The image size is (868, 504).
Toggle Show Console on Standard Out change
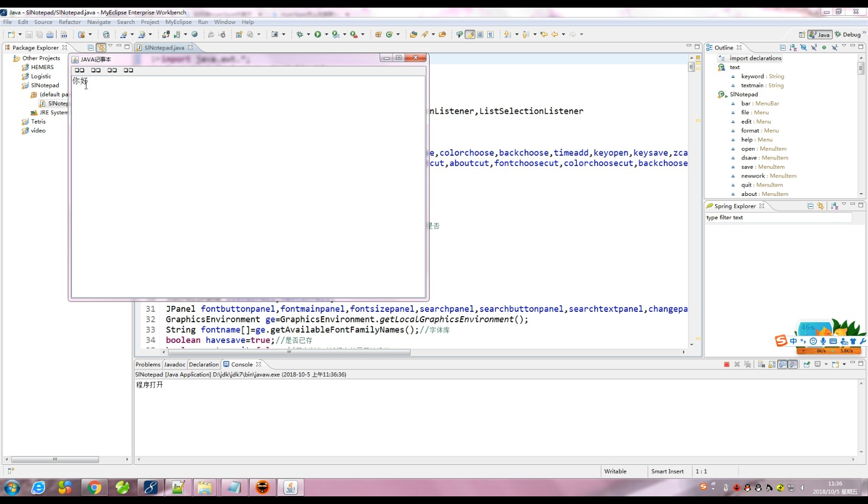783,364
